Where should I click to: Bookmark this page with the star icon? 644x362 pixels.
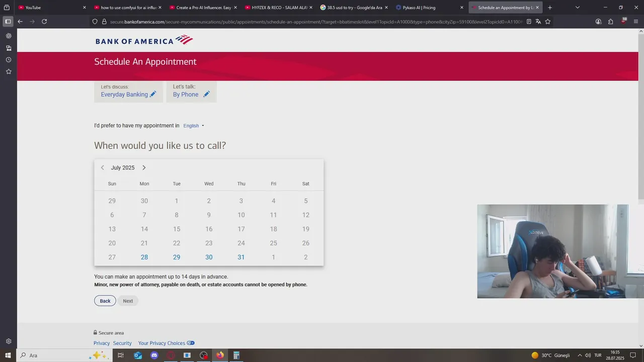coord(548,22)
